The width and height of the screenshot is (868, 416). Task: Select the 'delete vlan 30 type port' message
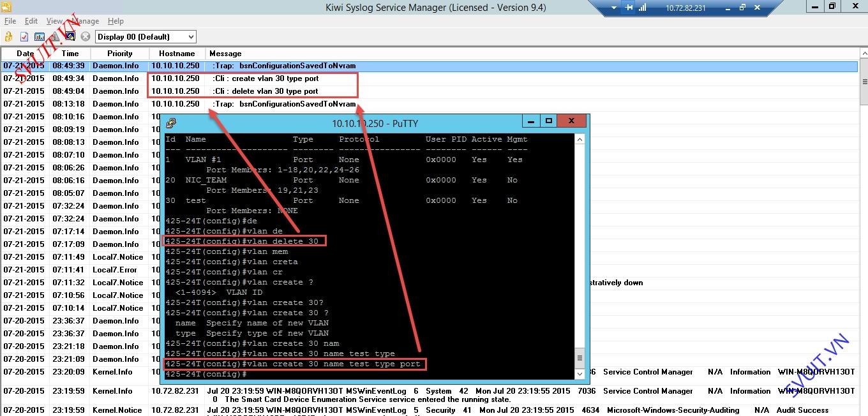[x=266, y=91]
